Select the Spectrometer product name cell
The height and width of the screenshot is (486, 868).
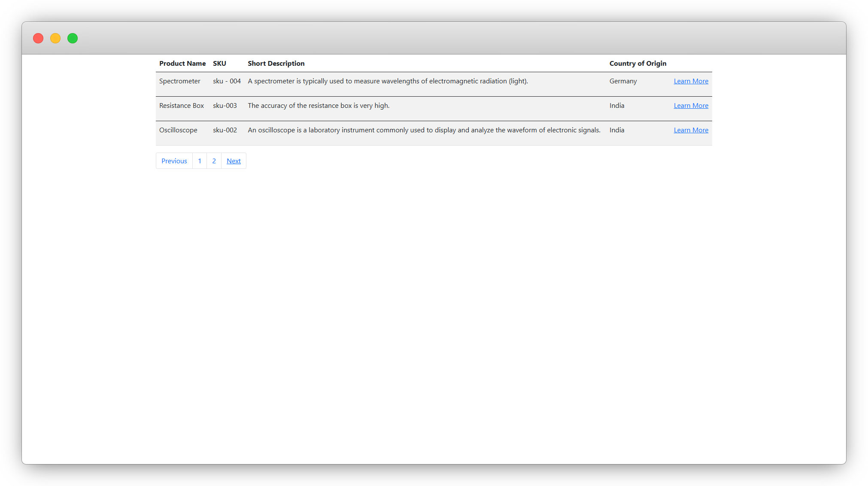point(179,81)
